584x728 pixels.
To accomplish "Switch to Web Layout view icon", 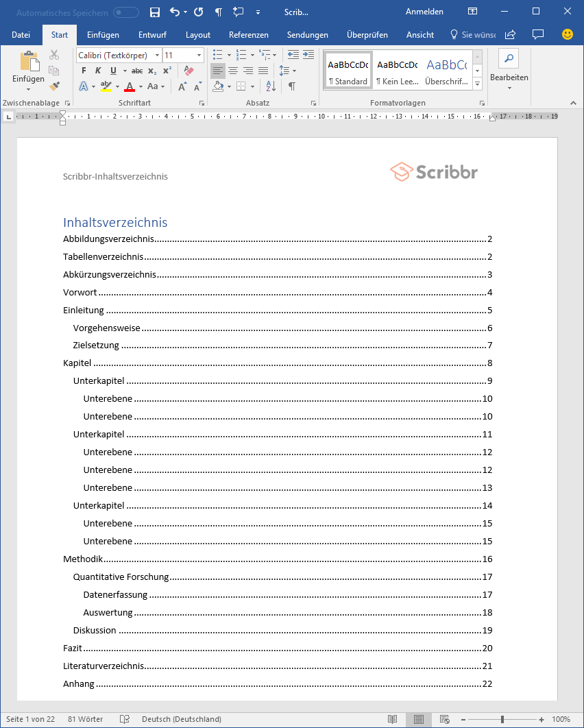I will [444, 719].
